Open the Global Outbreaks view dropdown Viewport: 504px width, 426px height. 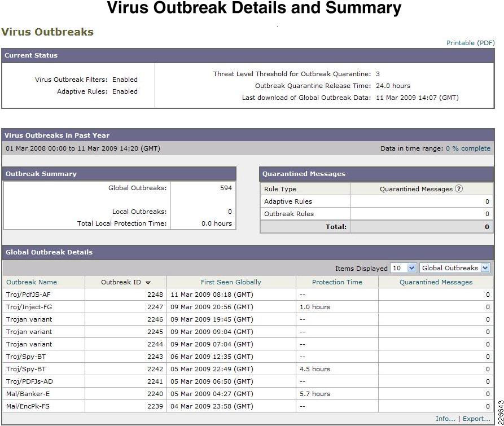click(x=454, y=268)
